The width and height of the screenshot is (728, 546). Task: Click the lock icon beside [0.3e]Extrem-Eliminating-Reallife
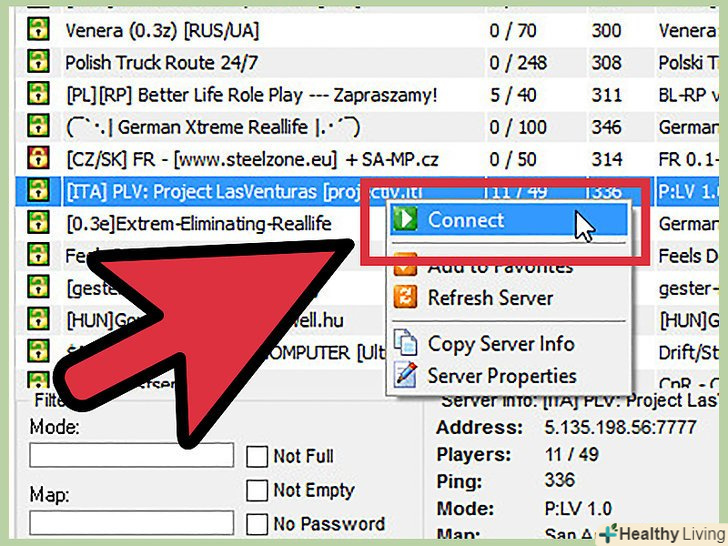coord(38,222)
